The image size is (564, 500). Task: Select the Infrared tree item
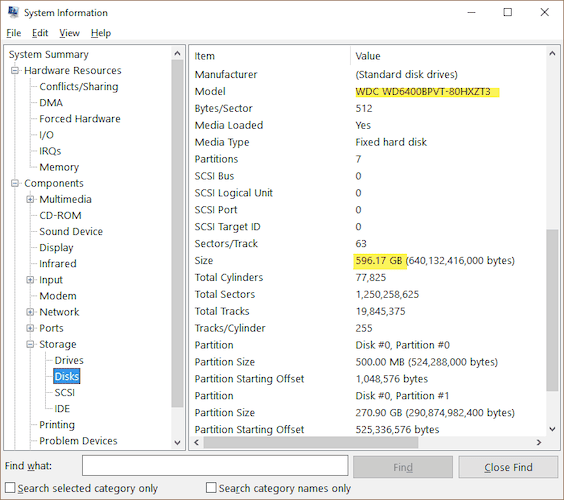[58, 264]
